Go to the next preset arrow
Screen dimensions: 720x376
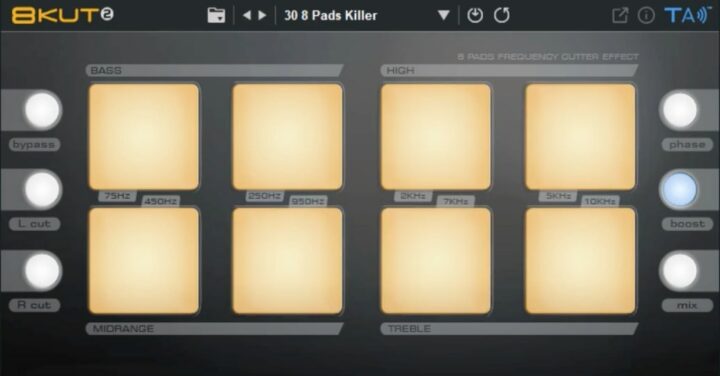262,15
